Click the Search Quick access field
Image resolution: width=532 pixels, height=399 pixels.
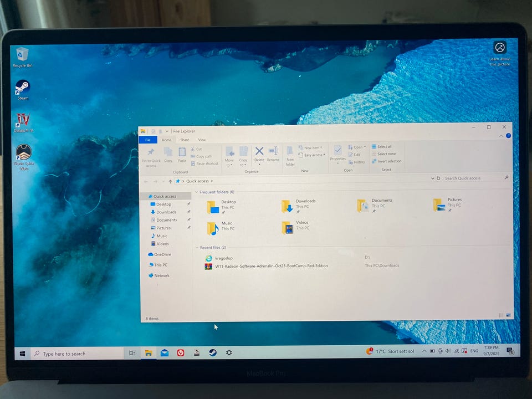coord(477,178)
